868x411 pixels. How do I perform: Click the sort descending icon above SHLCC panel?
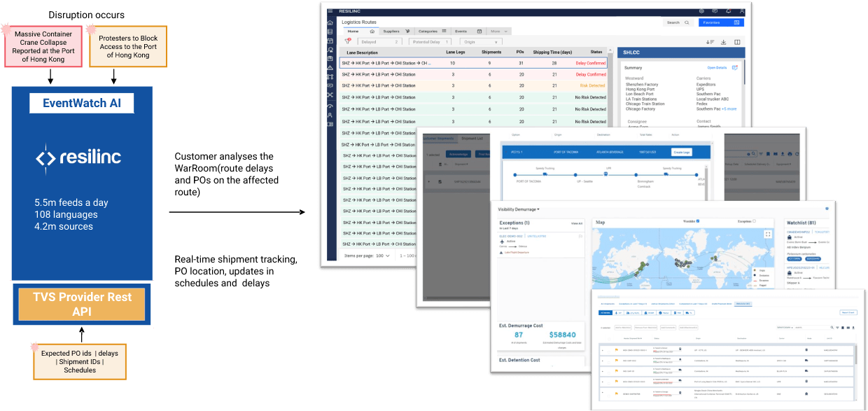(710, 42)
